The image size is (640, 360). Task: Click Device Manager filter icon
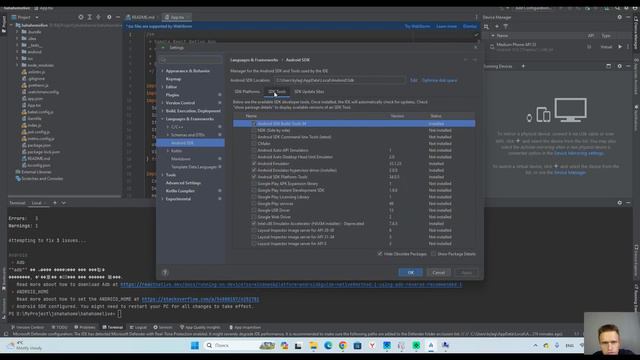click(x=506, y=27)
